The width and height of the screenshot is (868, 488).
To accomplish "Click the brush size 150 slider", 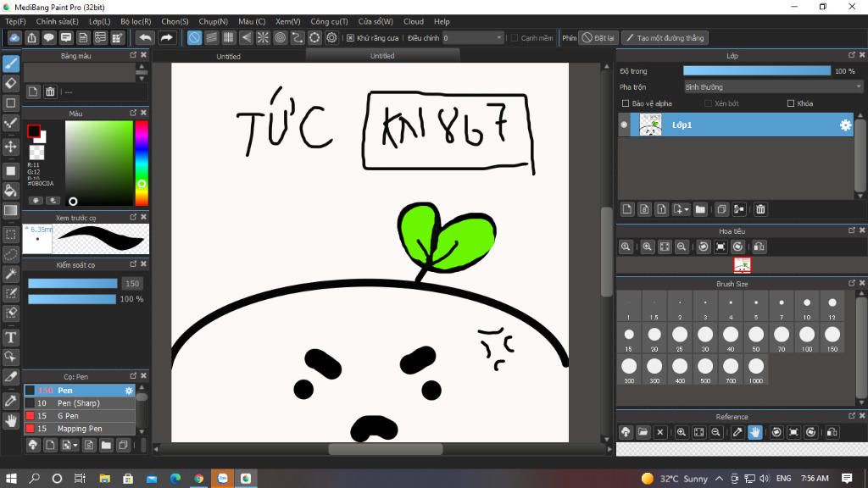I will tap(73, 283).
